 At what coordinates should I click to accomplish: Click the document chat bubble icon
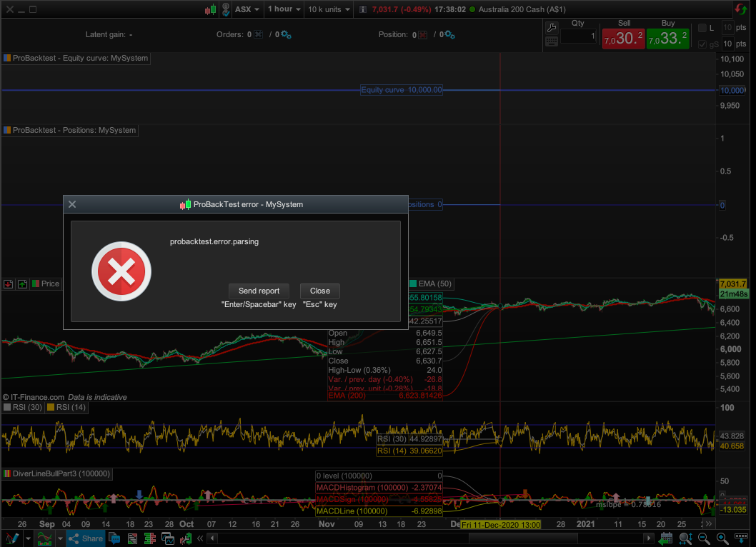(x=115, y=538)
